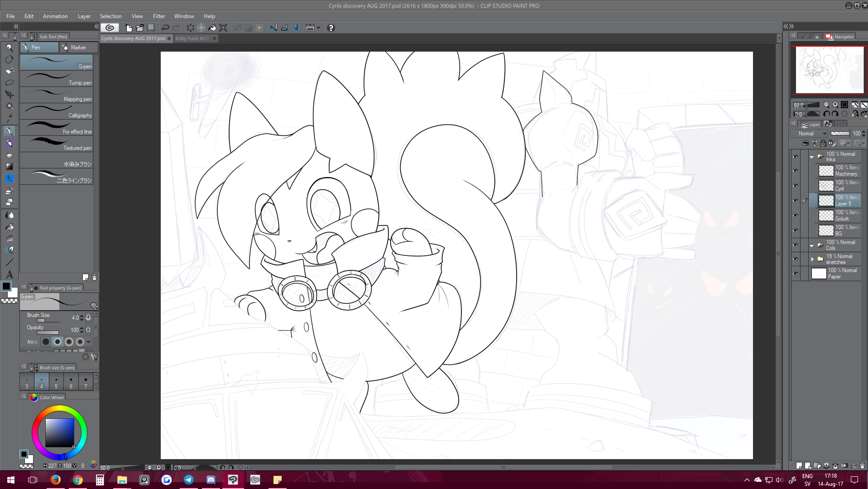Hide the Golurk layer

pyautogui.click(x=795, y=216)
